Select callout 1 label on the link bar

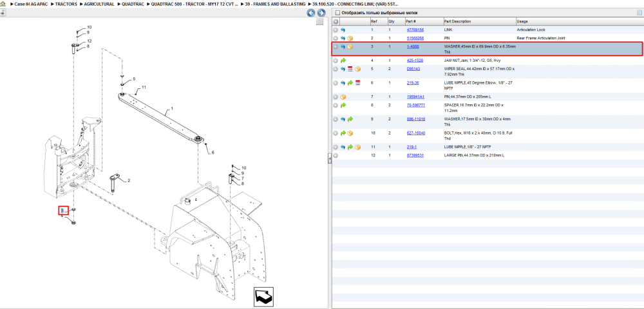point(172,109)
